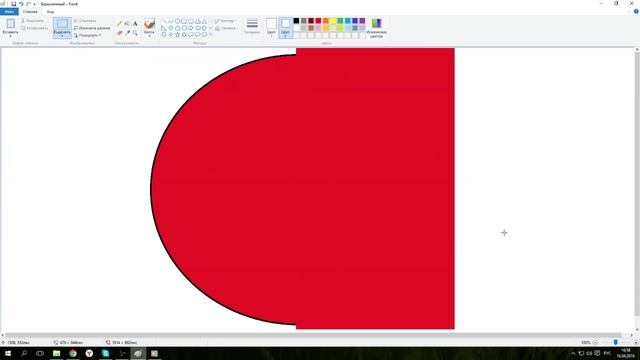The width and height of the screenshot is (640, 360).
Task: Click the Brushes tool icon
Action: pyautogui.click(x=149, y=24)
